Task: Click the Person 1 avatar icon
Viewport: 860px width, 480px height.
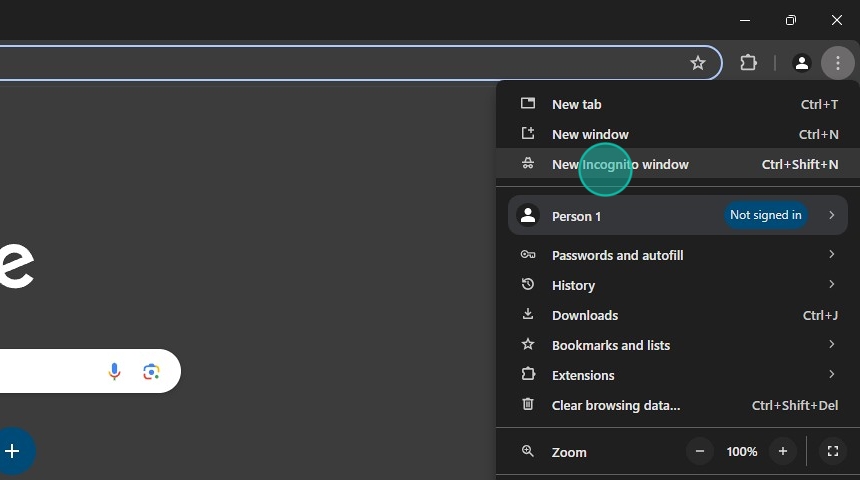Action: [528, 215]
